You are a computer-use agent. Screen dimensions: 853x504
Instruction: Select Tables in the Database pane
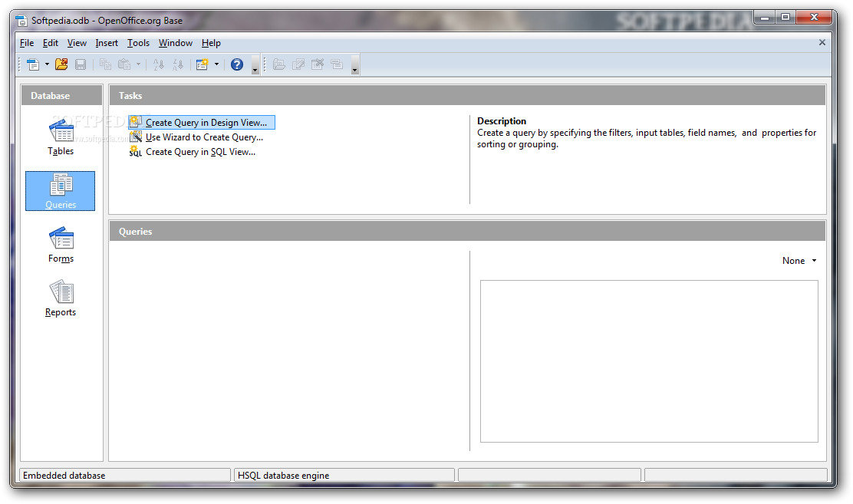(61, 138)
